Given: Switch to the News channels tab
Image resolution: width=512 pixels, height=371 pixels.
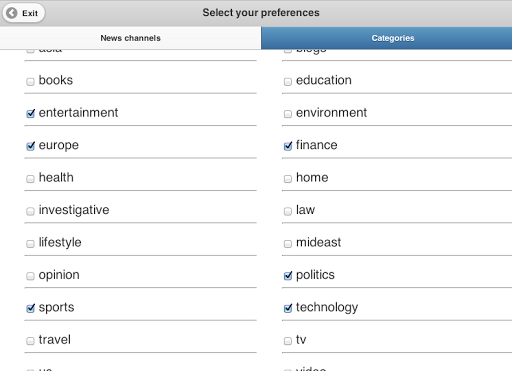Looking at the screenshot, I should [x=130, y=38].
